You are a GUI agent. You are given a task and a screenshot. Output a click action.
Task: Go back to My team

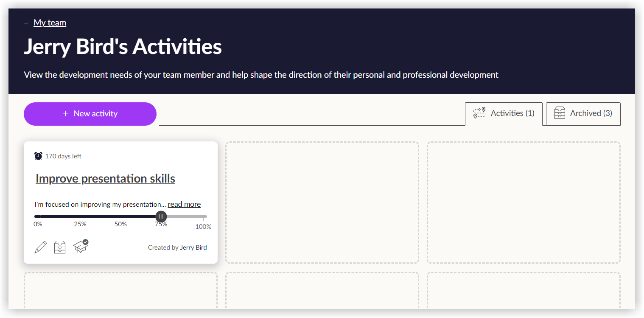pyautogui.click(x=50, y=23)
